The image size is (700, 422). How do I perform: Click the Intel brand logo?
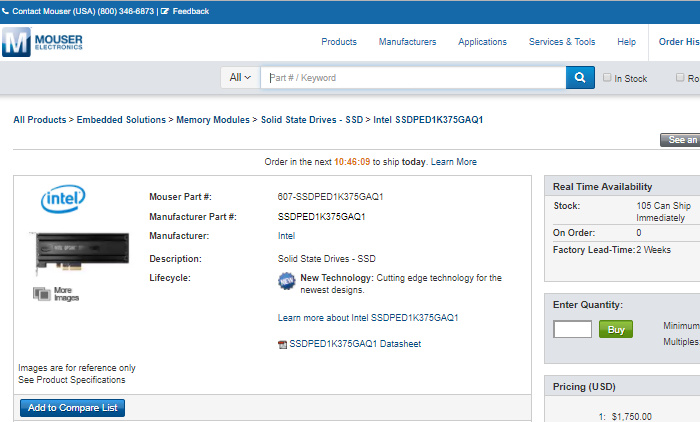click(63, 199)
